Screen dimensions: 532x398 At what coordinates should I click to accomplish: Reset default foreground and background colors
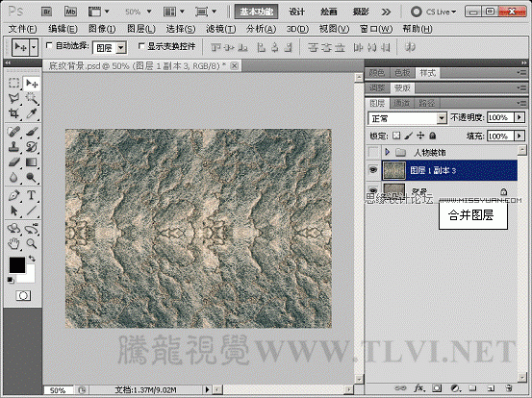(11, 280)
